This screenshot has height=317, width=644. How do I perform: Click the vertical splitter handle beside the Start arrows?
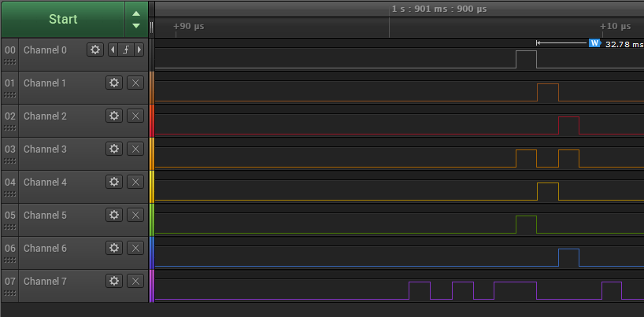point(151,26)
